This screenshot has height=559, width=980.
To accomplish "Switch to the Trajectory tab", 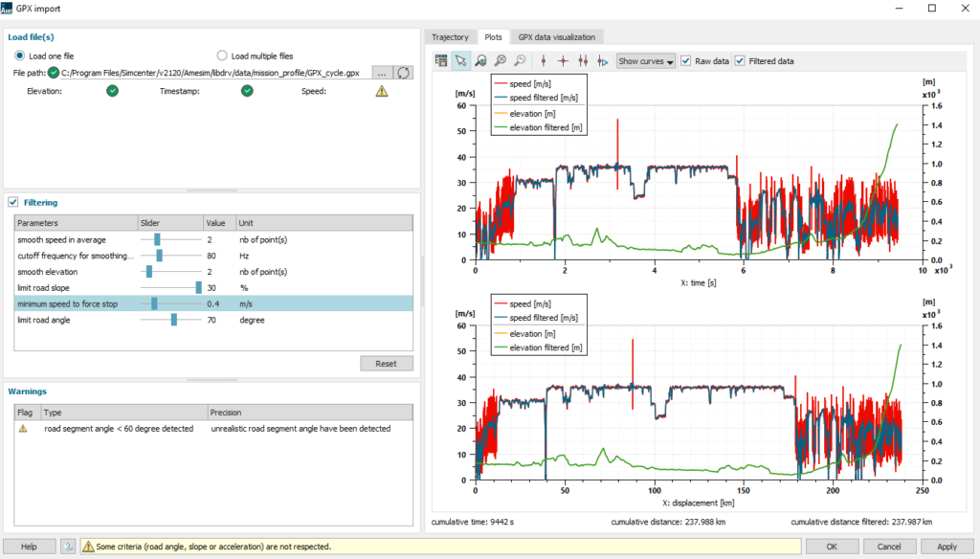I will tap(450, 36).
